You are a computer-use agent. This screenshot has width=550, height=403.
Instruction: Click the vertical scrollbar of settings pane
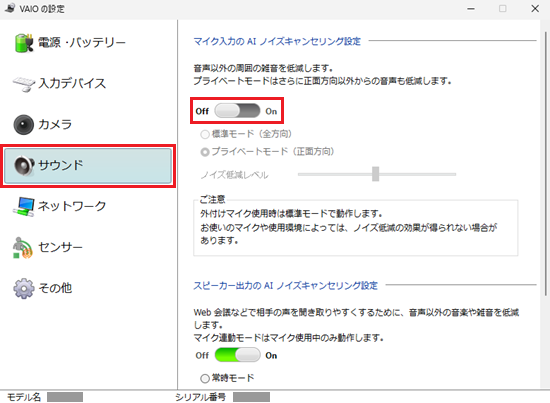coord(545,163)
